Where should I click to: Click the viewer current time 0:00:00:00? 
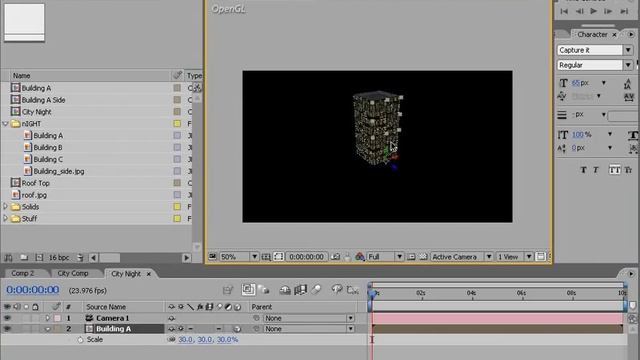click(306, 257)
